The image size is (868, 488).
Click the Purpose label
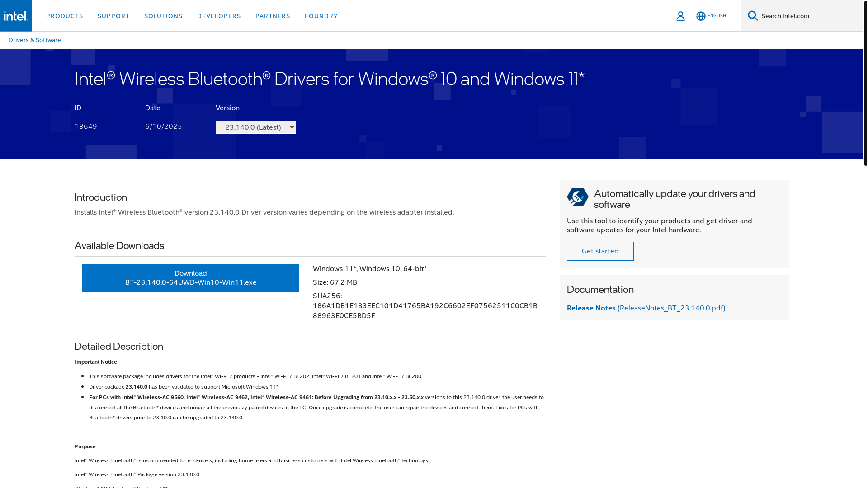85,446
